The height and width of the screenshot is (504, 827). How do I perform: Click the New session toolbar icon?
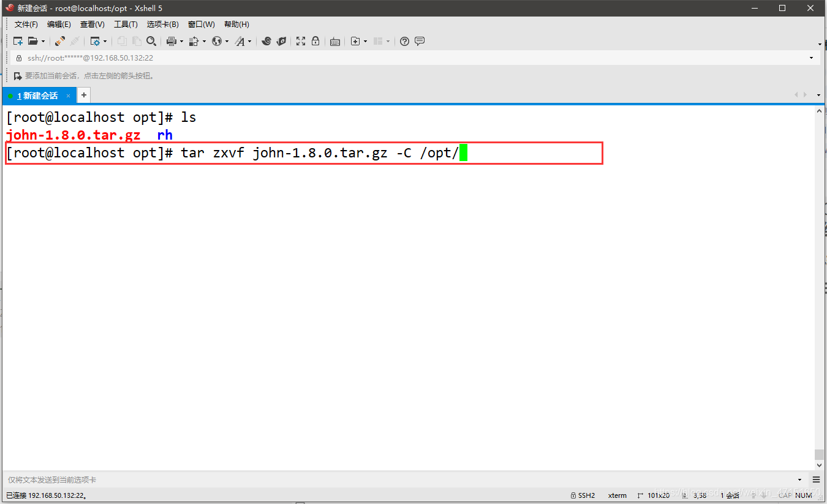tap(18, 41)
